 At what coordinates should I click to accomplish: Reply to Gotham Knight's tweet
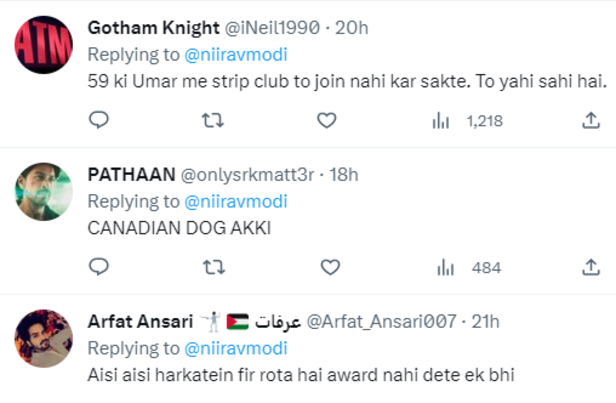point(98,121)
